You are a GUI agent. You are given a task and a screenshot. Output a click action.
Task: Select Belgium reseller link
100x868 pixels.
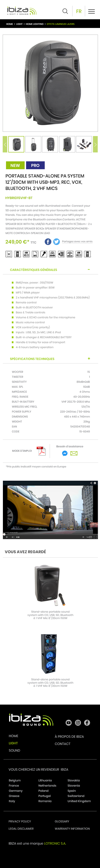coord(14,780)
